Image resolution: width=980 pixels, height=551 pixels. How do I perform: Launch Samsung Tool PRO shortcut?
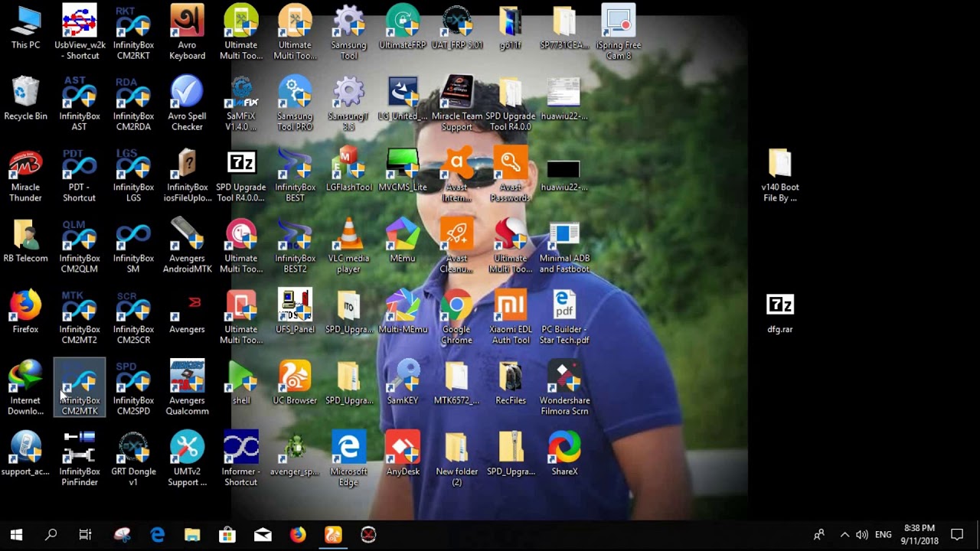click(x=295, y=104)
